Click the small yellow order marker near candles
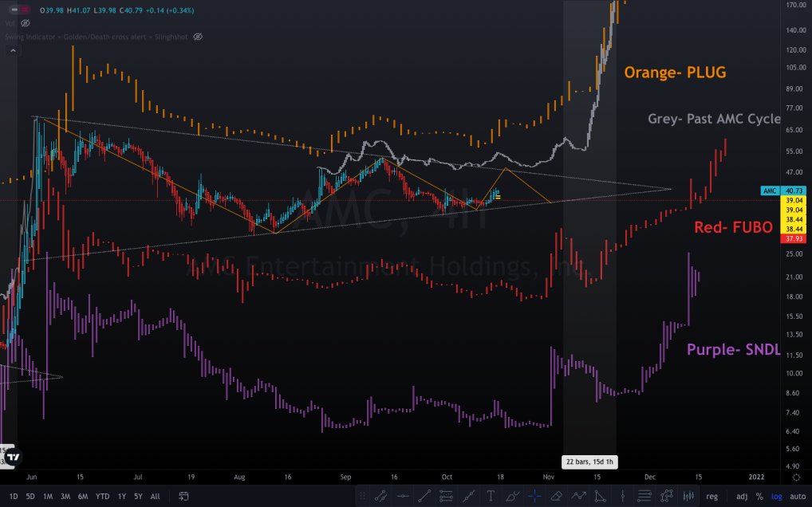The height and width of the screenshot is (507, 812). (498, 197)
